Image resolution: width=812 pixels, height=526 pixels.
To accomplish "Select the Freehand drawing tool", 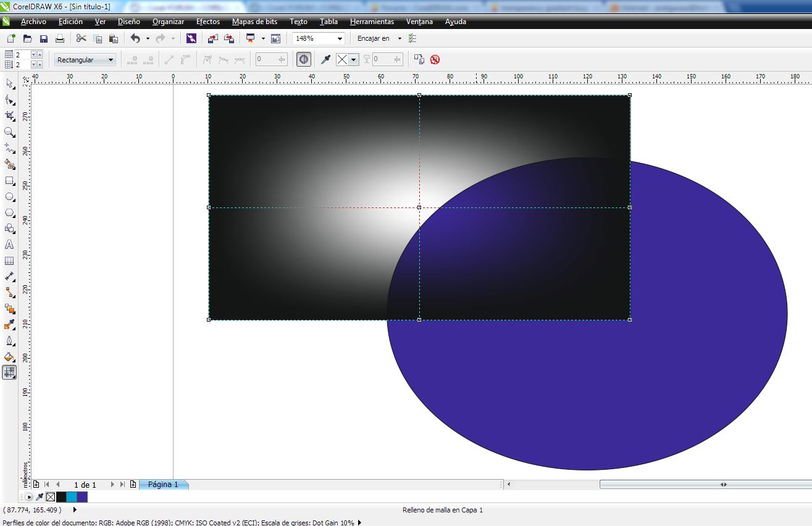I will [x=9, y=148].
